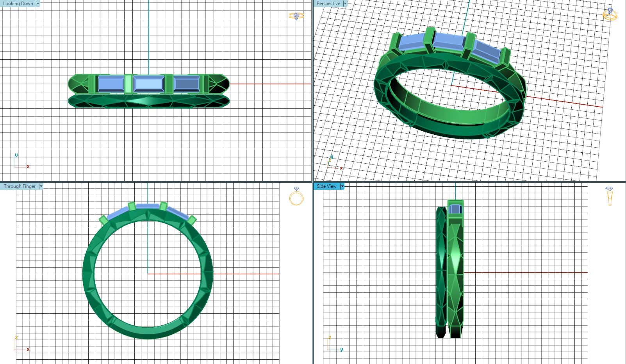Open the Side View viewport dropdown arrow
This screenshot has height=364, width=626.
click(x=342, y=186)
